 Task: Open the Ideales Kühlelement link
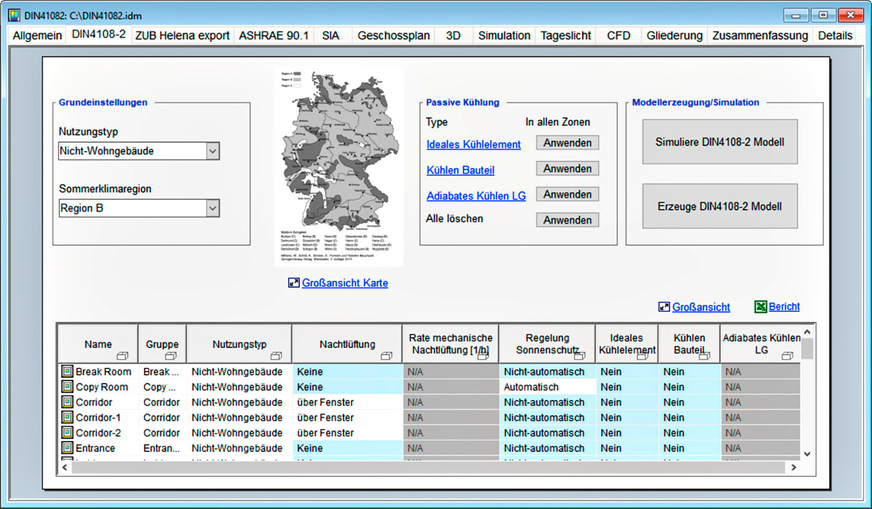point(473,144)
